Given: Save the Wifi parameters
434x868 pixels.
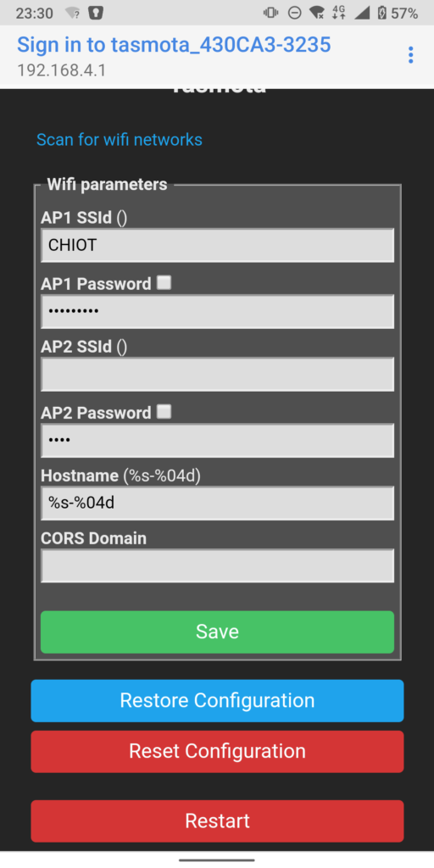Looking at the screenshot, I should click(217, 632).
